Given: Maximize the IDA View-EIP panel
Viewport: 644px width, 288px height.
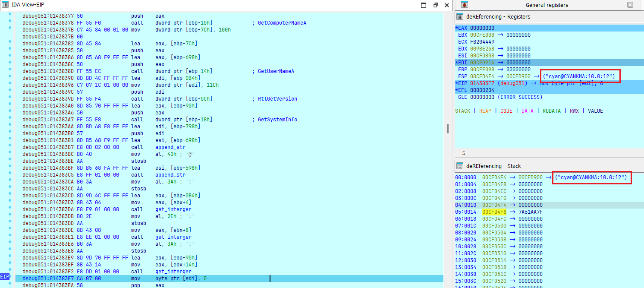Looking at the screenshot, I should pyautogui.click(x=424, y=5).
